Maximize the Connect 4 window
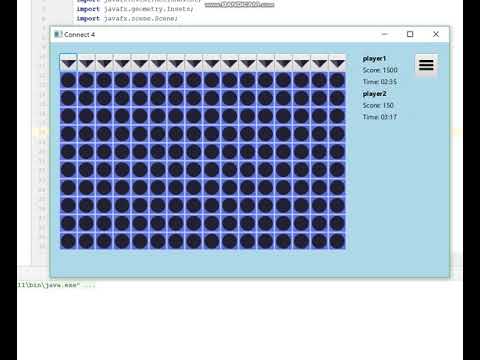Image resolution: width=480 pixels, height=360 pixels. coord(410,34)
